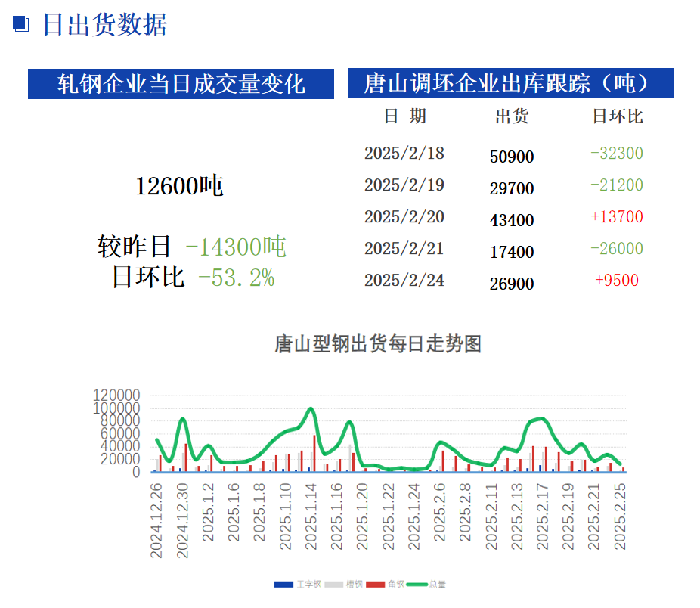Click the green 总量 legend line
The width and height of the screenshot is (700, 608).
pos(417,585)
